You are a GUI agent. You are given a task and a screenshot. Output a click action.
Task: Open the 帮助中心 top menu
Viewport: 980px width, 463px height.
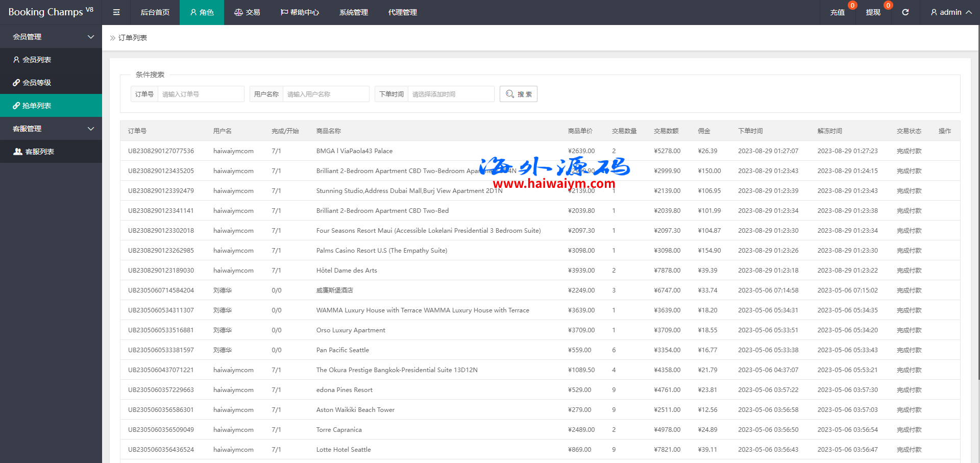(x=300, y=12)
